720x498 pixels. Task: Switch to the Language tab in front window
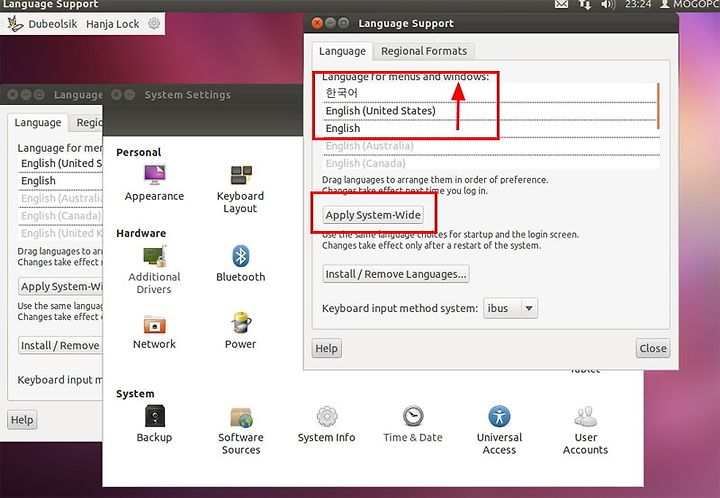343,51
